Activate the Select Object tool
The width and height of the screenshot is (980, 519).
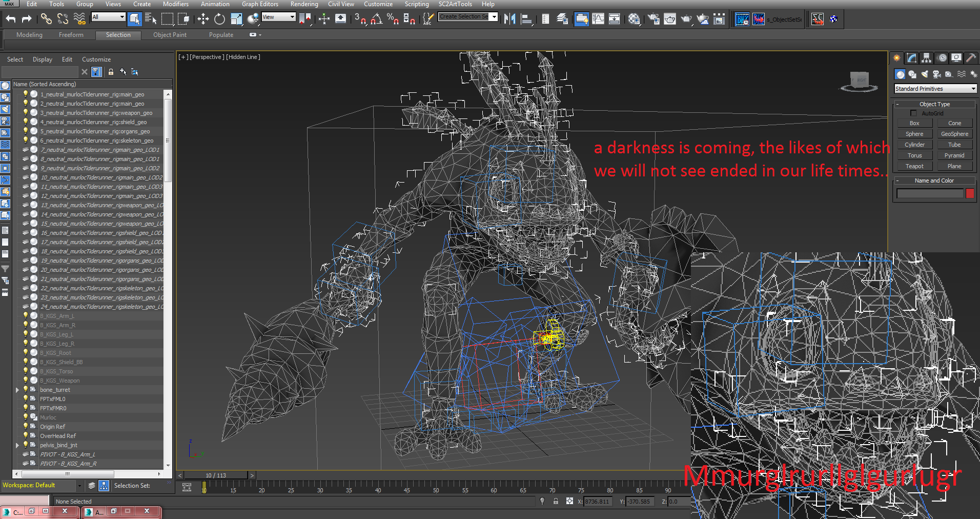tap(134, 19)
